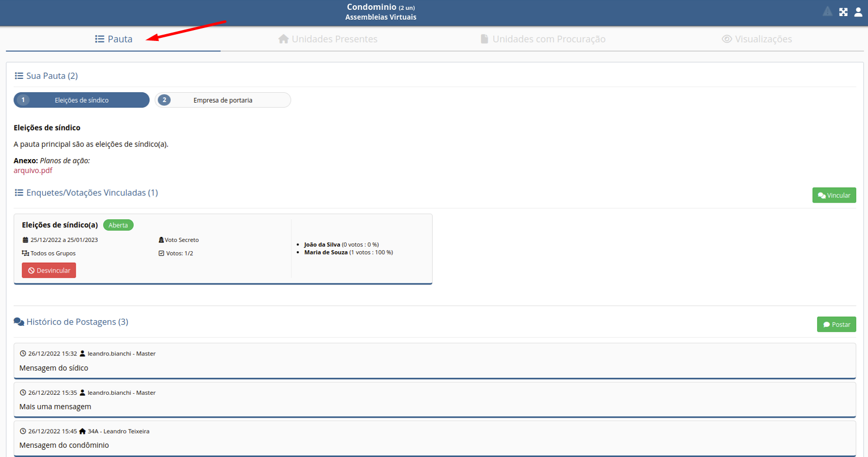Click the Votos checkbox icon in poll card

[161, 253]
